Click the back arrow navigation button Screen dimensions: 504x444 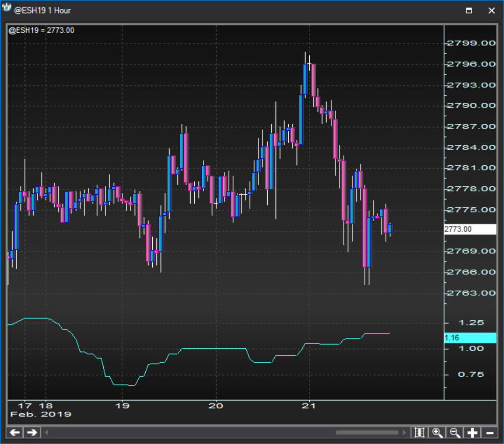[x=15, y=432]
